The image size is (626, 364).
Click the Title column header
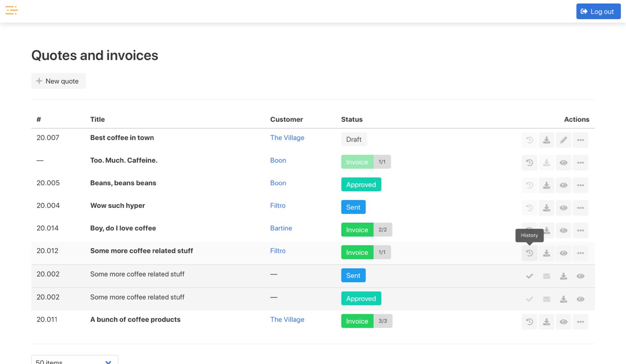tap(97, 119)
